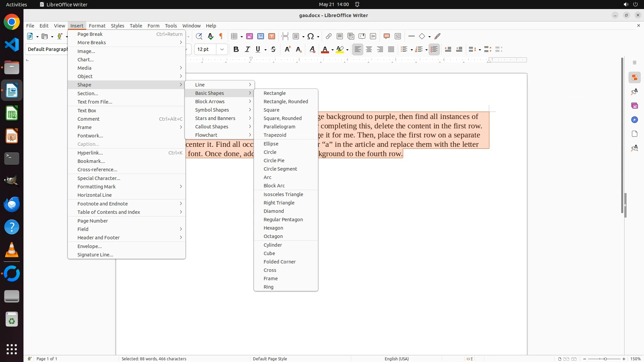Click the Insert Special Character icon
The image size is (644, 362).
[311, 36]
